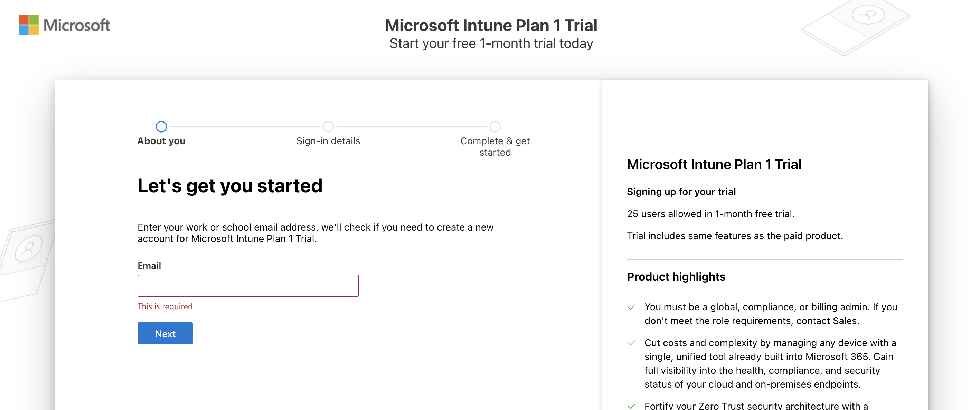Image resolution: width=980 pixels, height=410 pixels.
Task: Click the Sign-in details step circle
Action: pyautogui.click(x=328, y=127)
